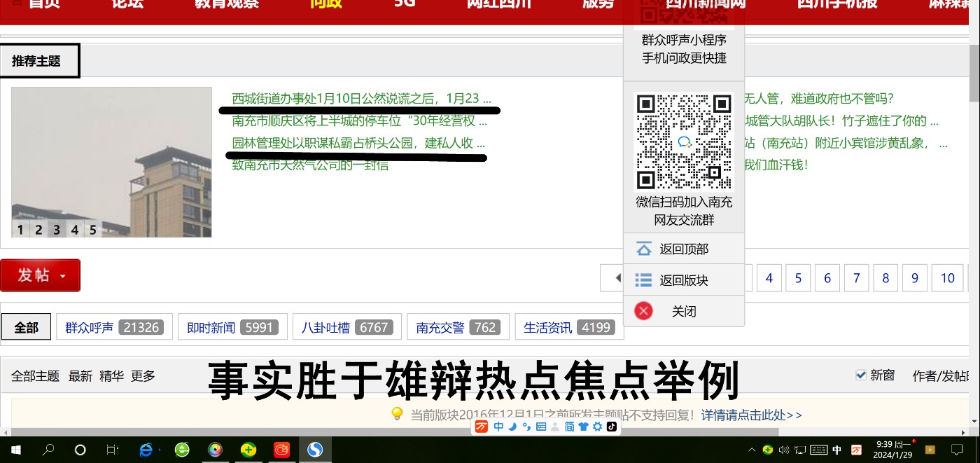980x463 pixels.
Task: Show hidden system tray icons
Action: coord(752,450)
